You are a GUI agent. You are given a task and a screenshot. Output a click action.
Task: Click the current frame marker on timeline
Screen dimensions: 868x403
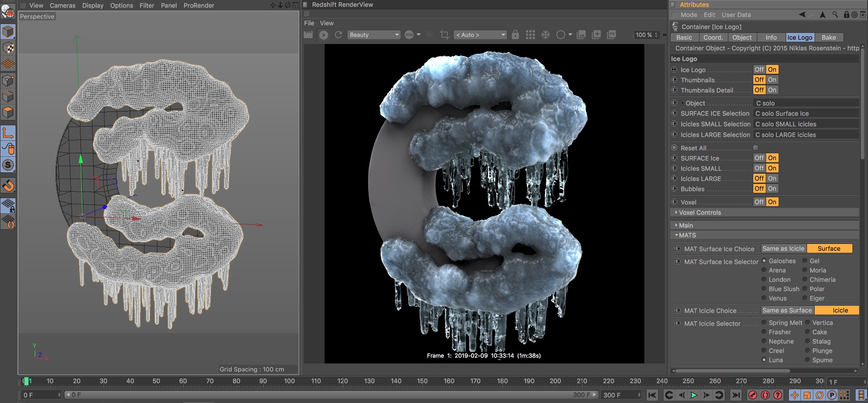pos(26,381)
